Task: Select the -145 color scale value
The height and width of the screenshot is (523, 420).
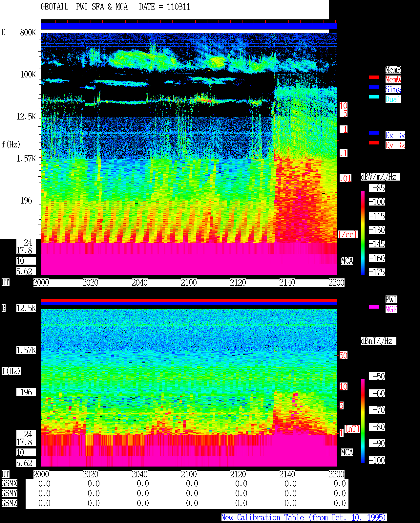Action: (377, 244)
